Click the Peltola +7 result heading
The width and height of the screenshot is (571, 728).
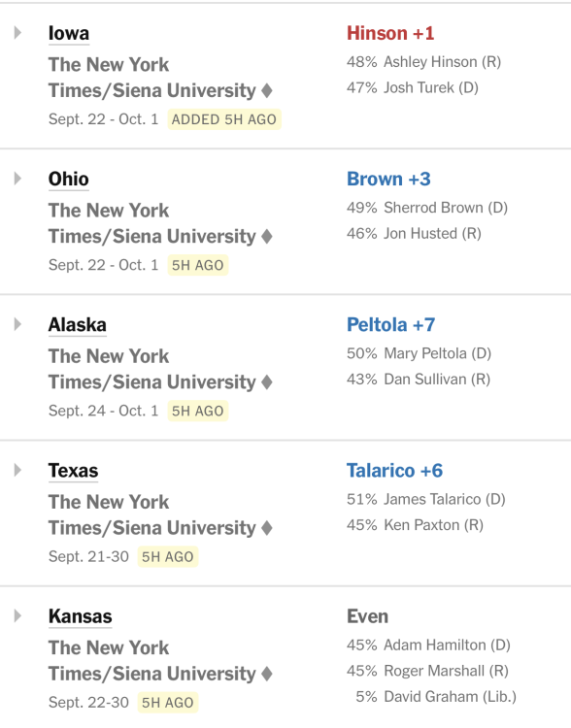pyautogui.click(x=390, y=325)
